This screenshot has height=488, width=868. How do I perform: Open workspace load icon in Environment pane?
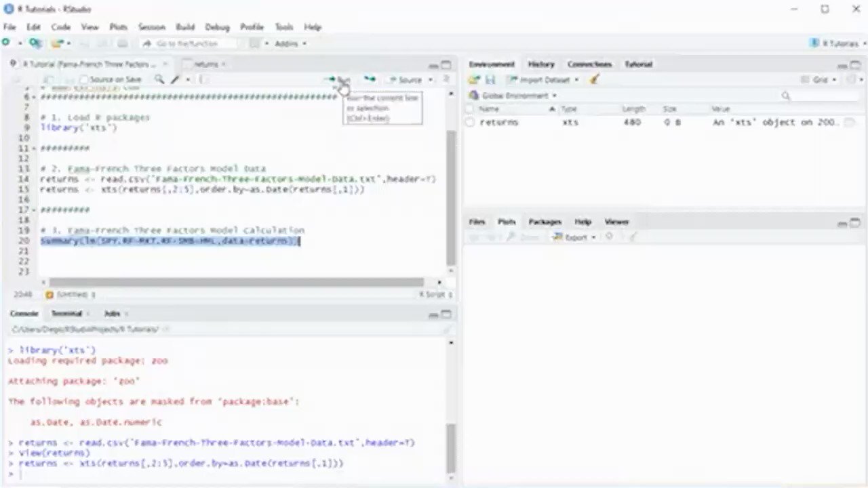pos(474,79)
